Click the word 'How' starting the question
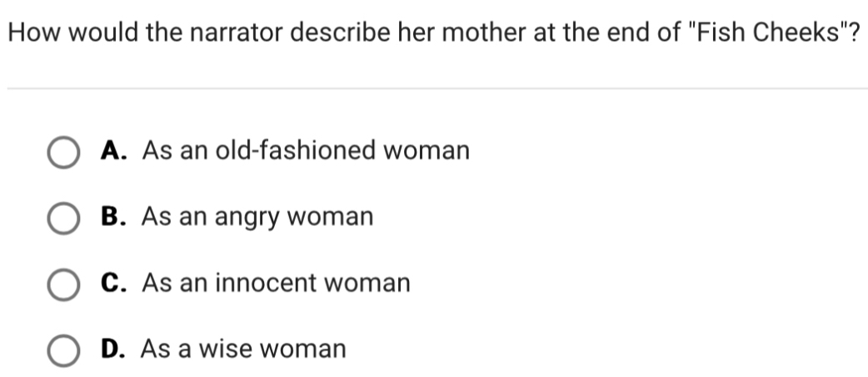This screenshot has width=868, height=377. pos(34,33)
